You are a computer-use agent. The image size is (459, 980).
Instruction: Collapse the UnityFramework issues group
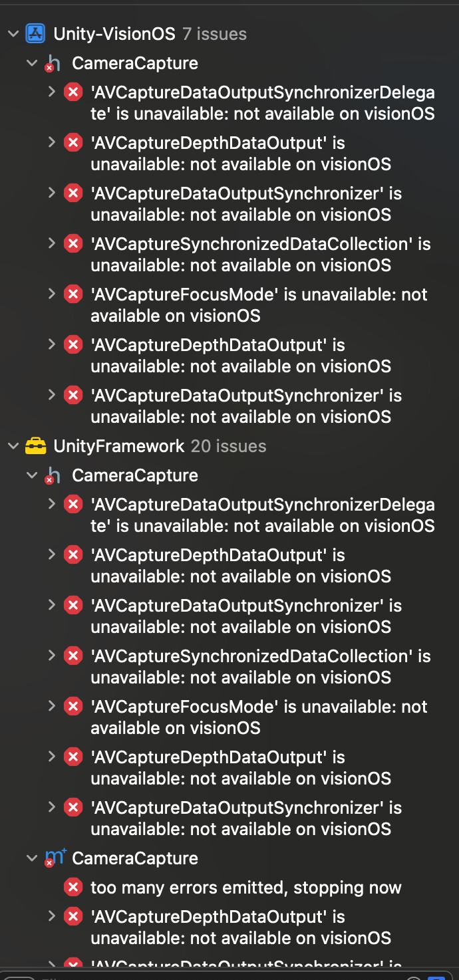coord(13,445)
